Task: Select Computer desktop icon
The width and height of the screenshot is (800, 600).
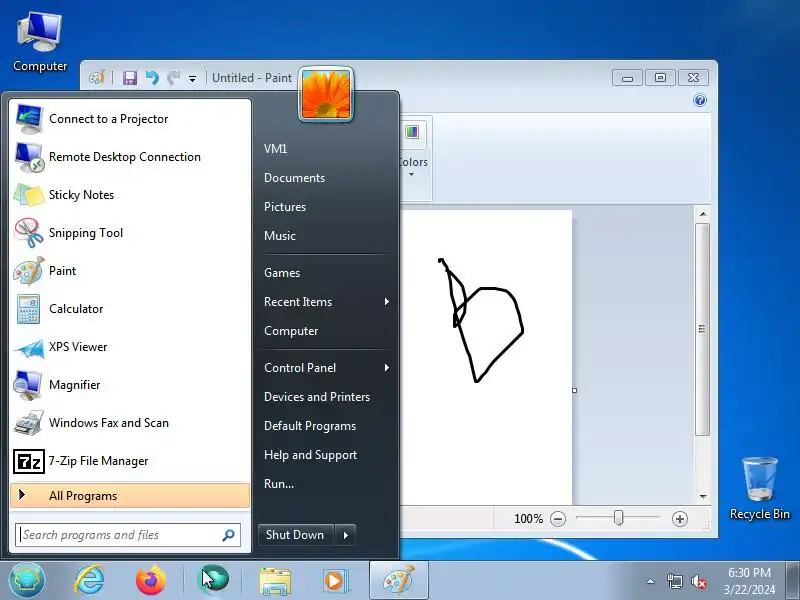Action: (40, 42)
